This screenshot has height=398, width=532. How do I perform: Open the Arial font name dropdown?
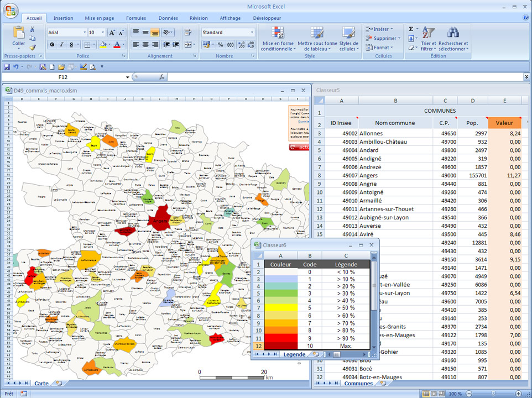(x=85, y=33)
